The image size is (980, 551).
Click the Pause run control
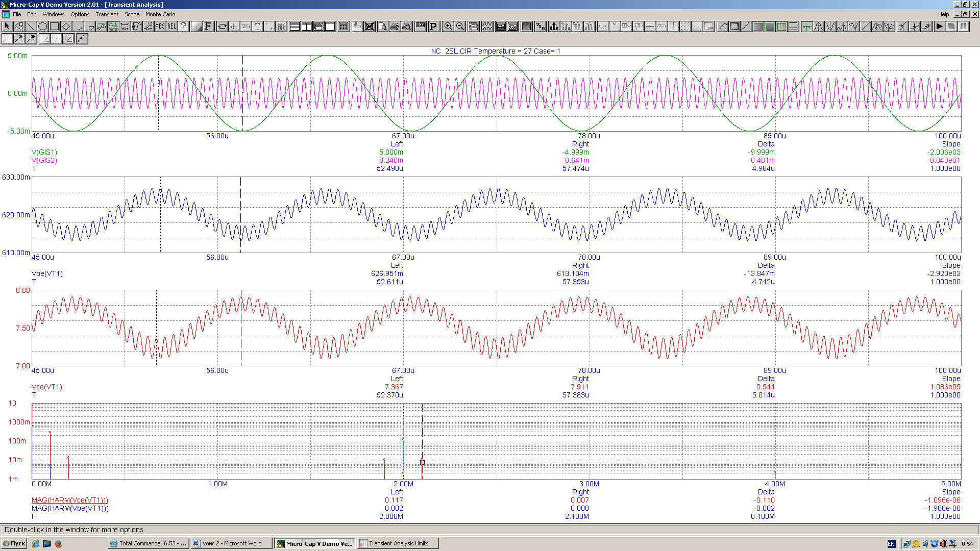click(963, 27)
